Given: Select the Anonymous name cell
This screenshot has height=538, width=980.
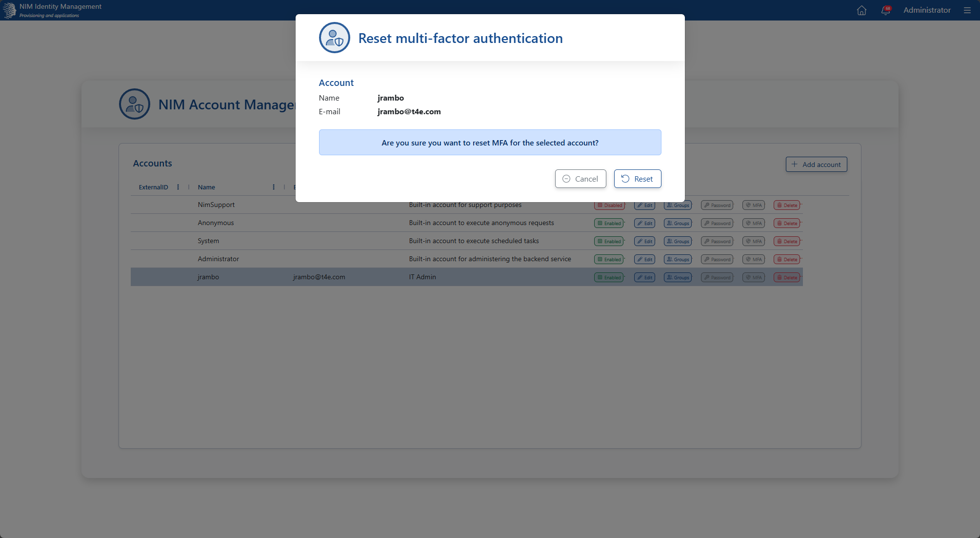Looking at the screenshot, I should click(x=216, y=223).
